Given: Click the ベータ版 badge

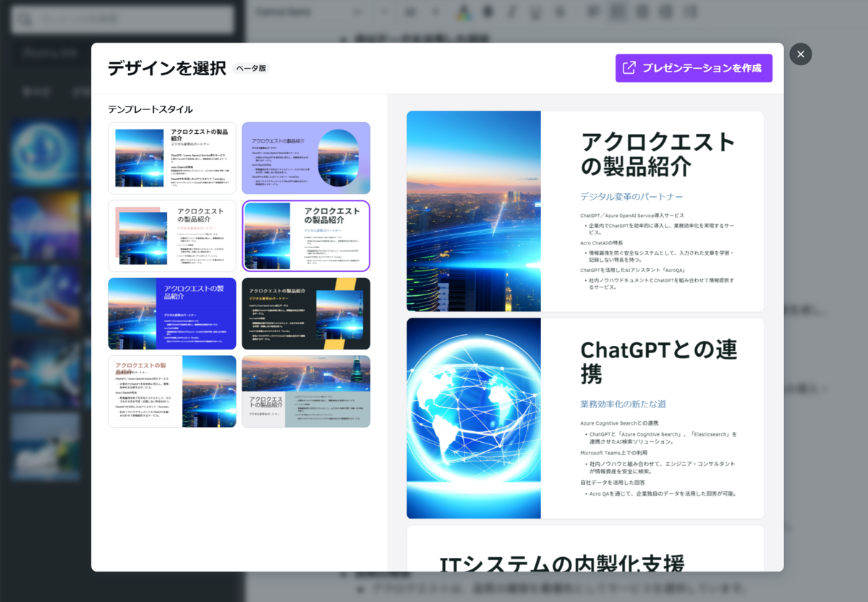Looking at the screenshot, I should click(251, 68).
